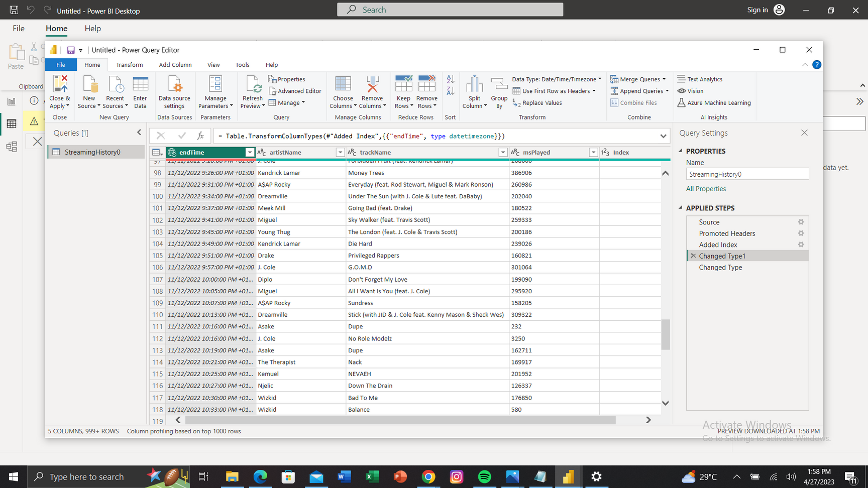Open Azure Machine Learning
Screen dimensions: 868x488
click(x=714, y=103)
